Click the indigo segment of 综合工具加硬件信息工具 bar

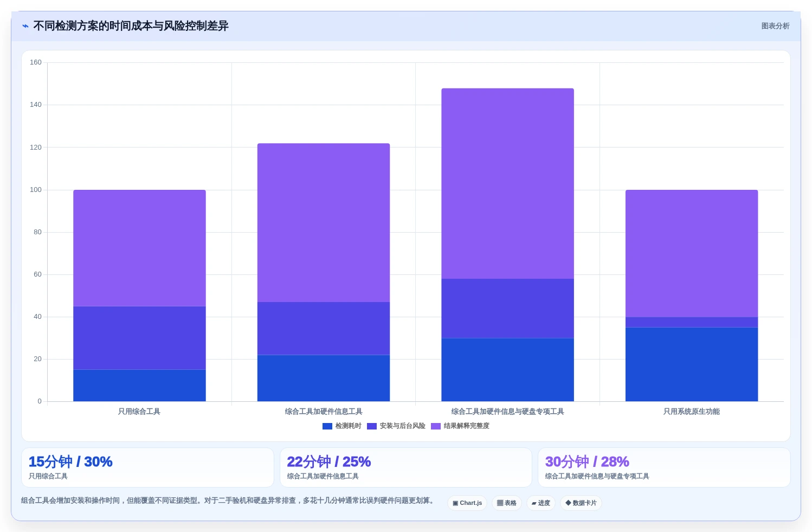[x=324, y=328]
